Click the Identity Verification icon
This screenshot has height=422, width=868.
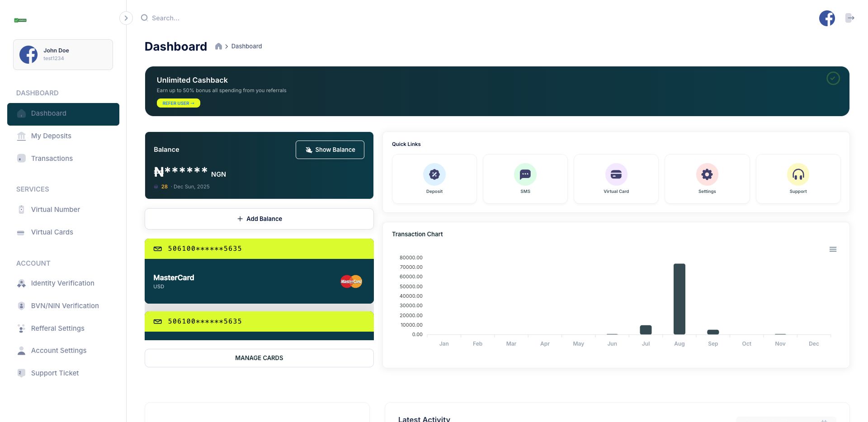tap(21, 283)
